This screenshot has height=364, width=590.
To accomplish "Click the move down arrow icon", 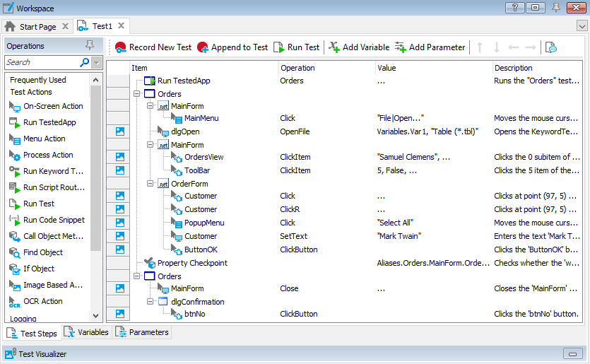I will click(x=497, y=47).
